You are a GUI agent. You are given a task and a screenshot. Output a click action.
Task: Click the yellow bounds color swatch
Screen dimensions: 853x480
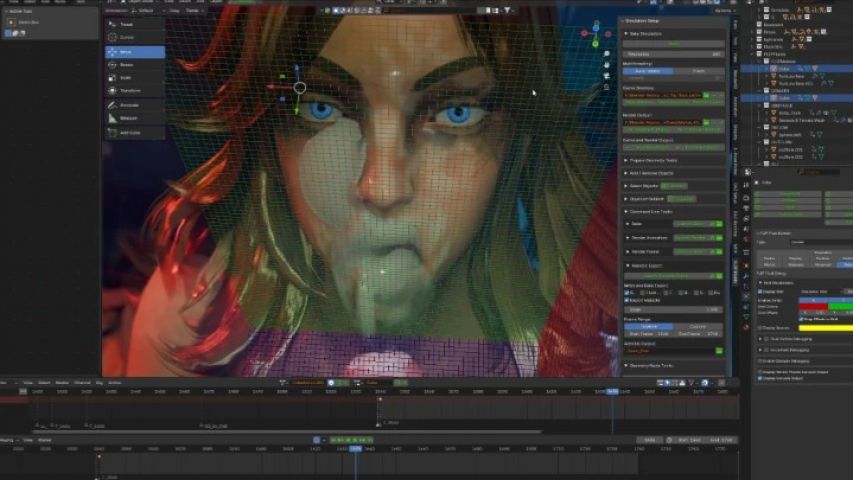point(826,328)
